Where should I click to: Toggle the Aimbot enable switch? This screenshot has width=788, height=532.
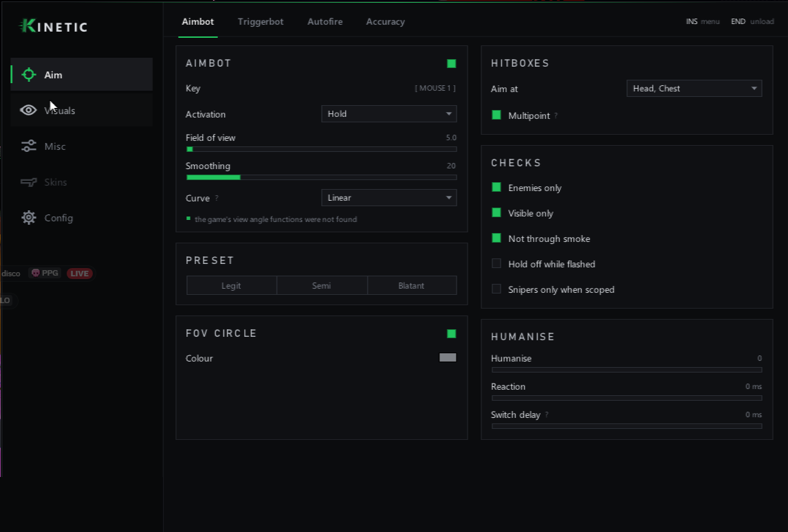click(451, 63)
